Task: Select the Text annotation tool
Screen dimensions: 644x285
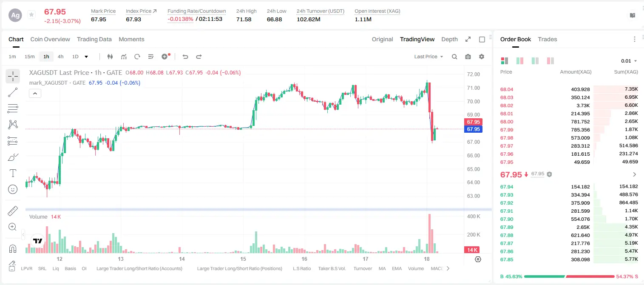Action: click(13, 173)
